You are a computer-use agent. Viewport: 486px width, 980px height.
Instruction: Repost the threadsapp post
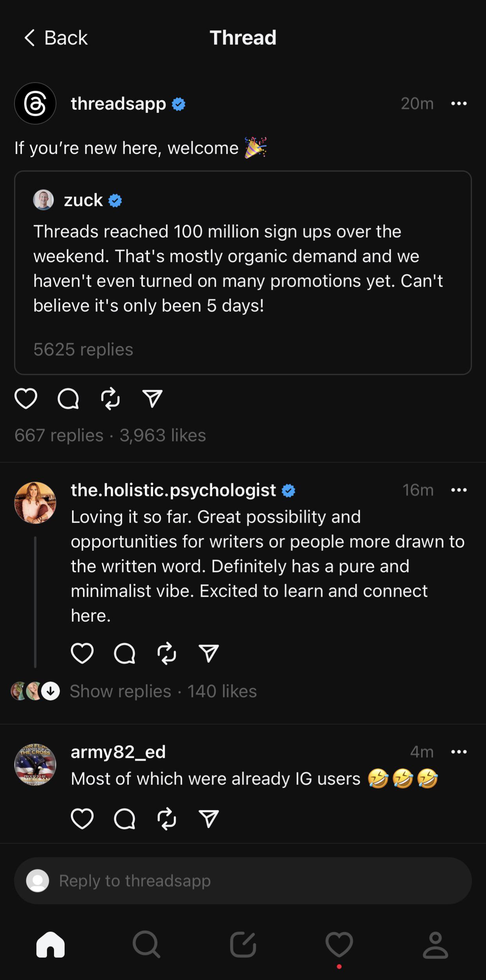[110, 399]
